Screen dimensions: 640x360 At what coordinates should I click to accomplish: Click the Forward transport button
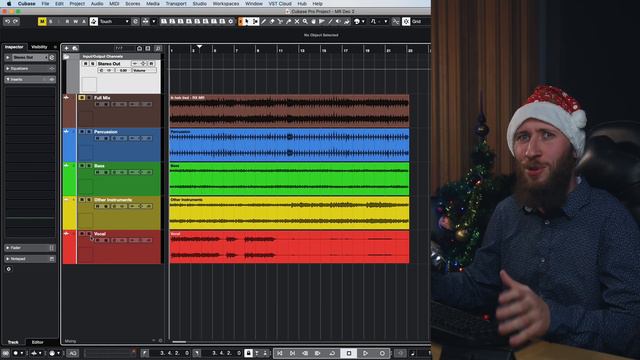(318, 353)
